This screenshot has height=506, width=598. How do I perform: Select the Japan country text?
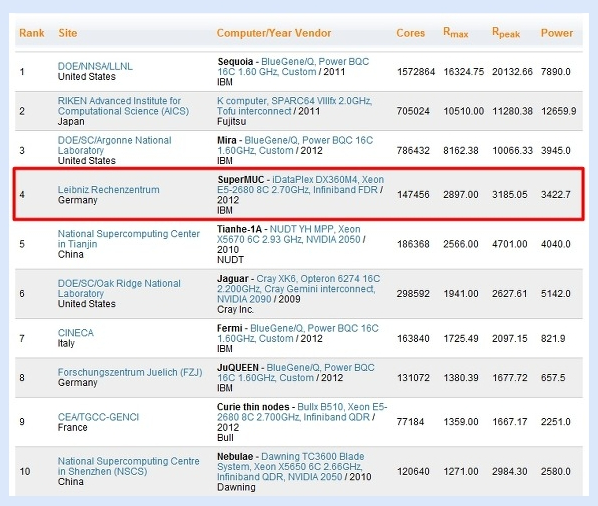click(x=71, y=122)
